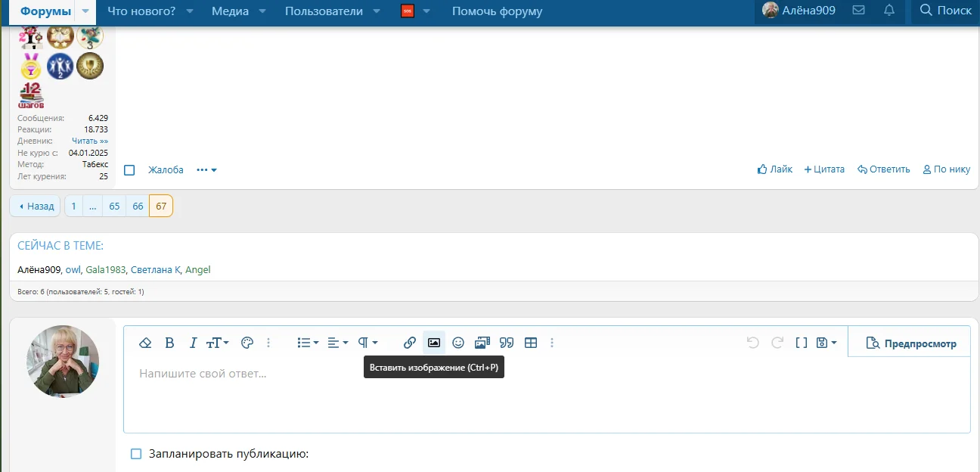Click the medal award badge icon

(x=31, y=67)
